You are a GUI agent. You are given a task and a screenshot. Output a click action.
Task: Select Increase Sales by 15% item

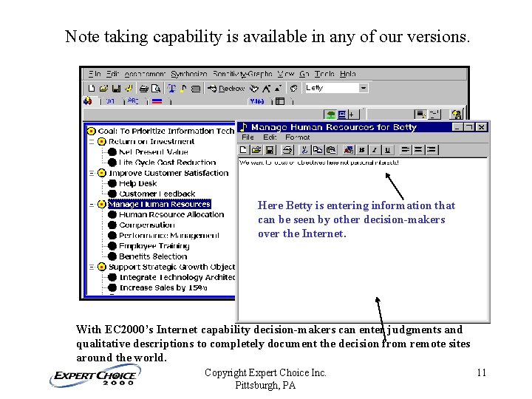(x=163, y=287)
